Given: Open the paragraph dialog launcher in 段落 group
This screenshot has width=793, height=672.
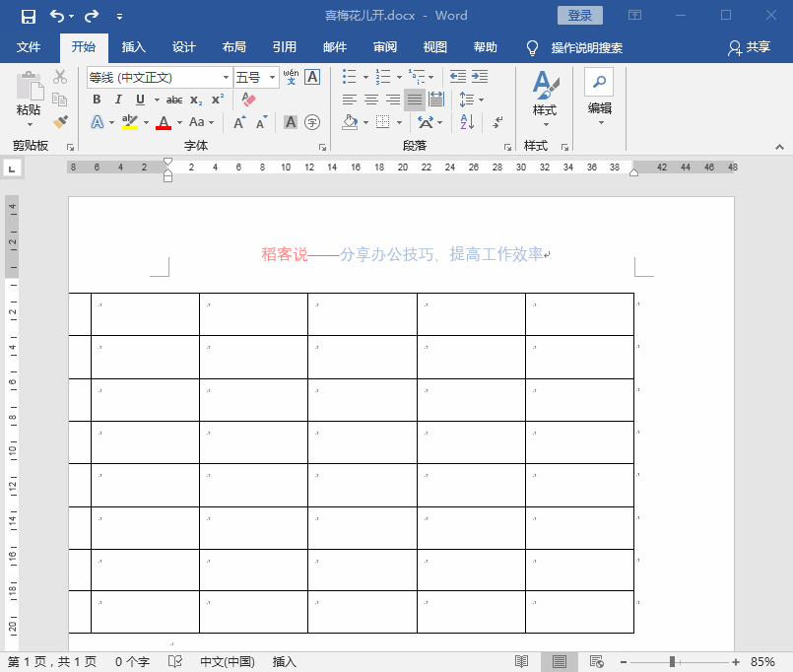Looking at the screenshot, I should pos(507,147).
